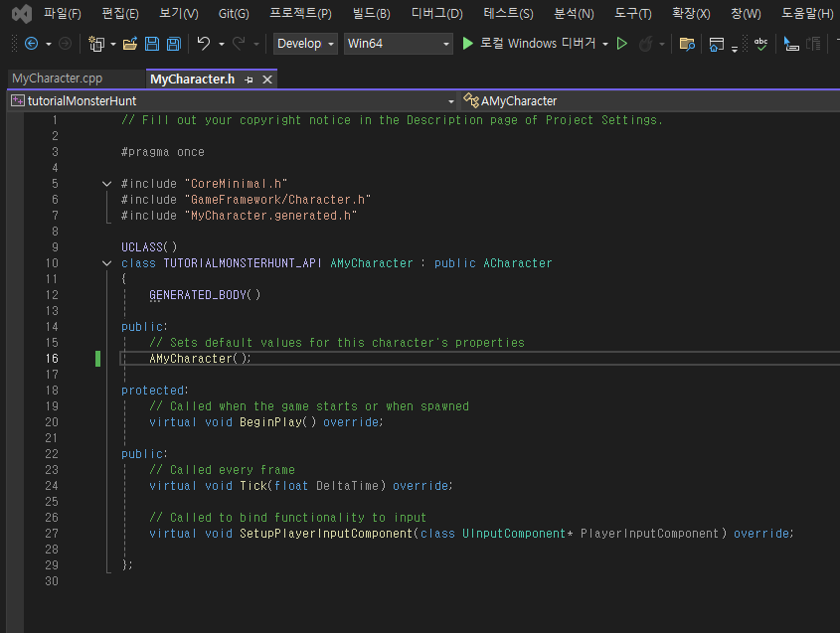Click the abc spell checker icon
Screen dimensions: 840x633
[x=760, y=44]
